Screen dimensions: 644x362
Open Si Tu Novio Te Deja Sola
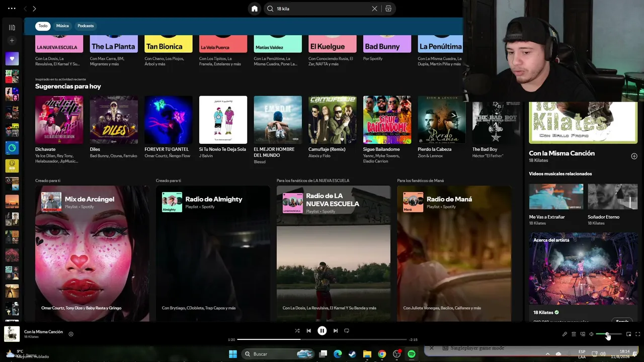pyautogui.click(x=223, y=127)
